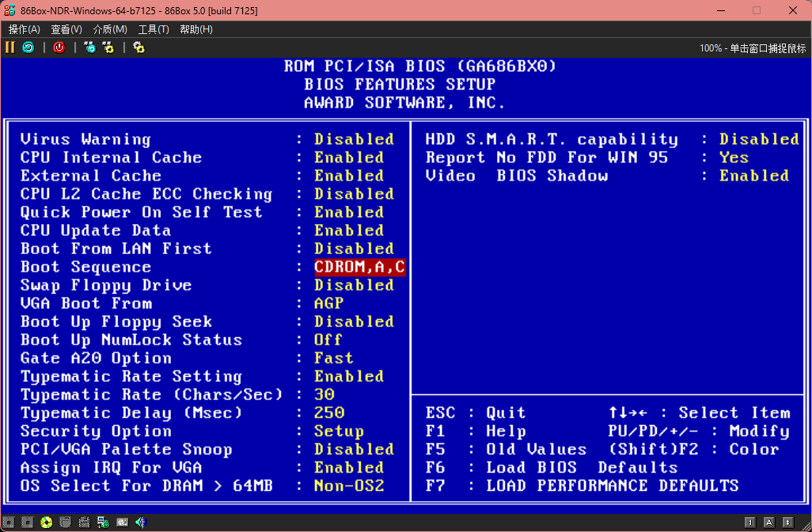Viewport: 812px width, 532px height.
Task: Open machine settings gear icon in toolbar
Action: click(x=138, y=47)
